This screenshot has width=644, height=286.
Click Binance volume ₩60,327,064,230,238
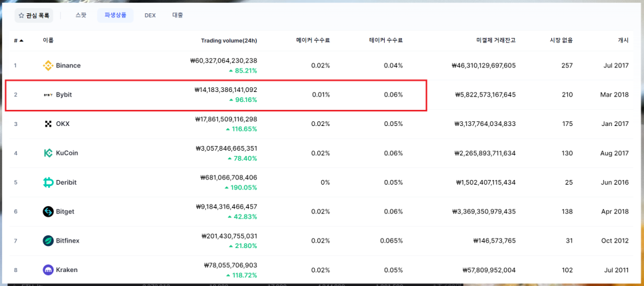tap(224, 61)
